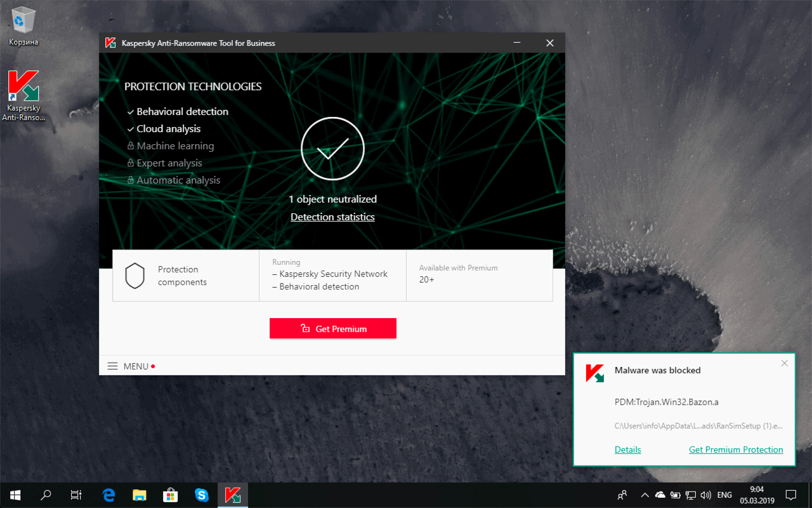Click the circular checkmark protection status icon
This screenshot has width=812, height=508.
coord(332,148)
